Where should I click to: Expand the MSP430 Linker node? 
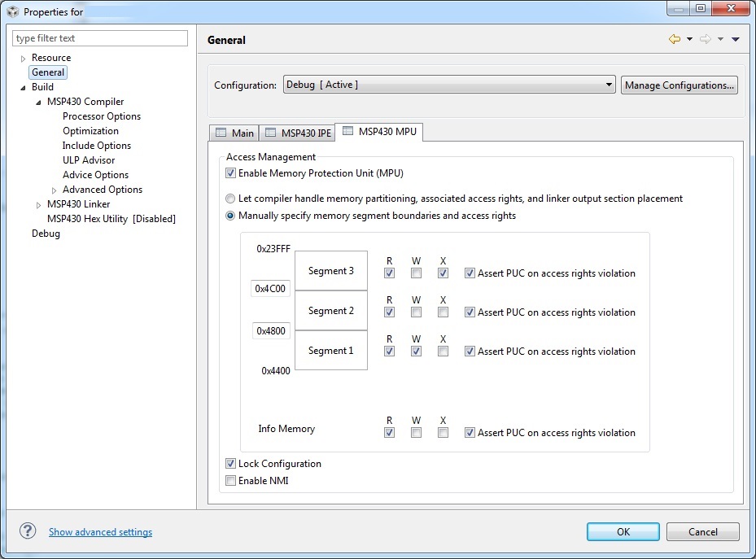38,205
